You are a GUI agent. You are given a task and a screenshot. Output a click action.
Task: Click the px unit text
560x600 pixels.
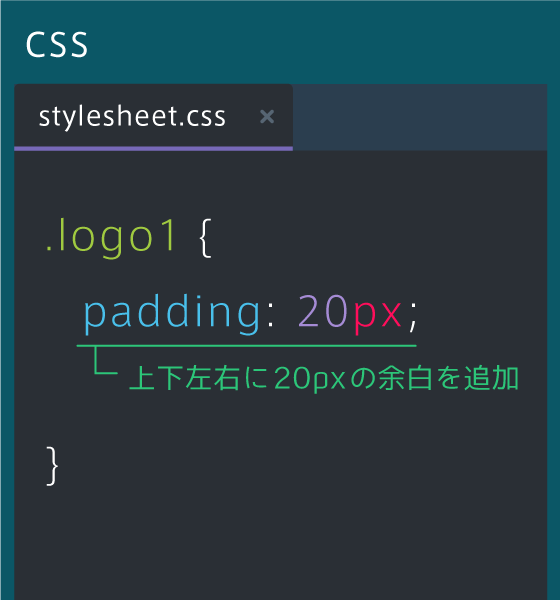[377, 316]
